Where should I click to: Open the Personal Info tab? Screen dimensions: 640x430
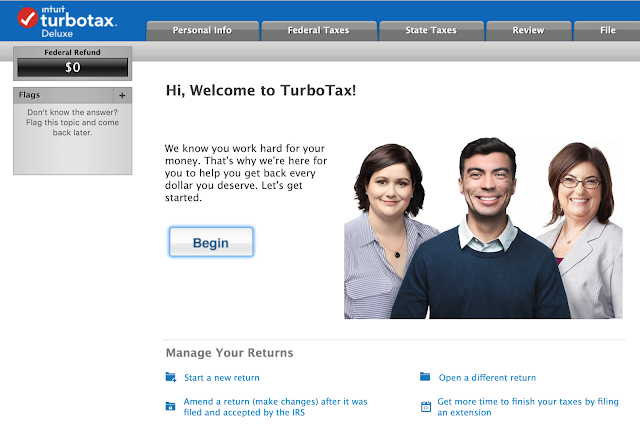(202, 31)
